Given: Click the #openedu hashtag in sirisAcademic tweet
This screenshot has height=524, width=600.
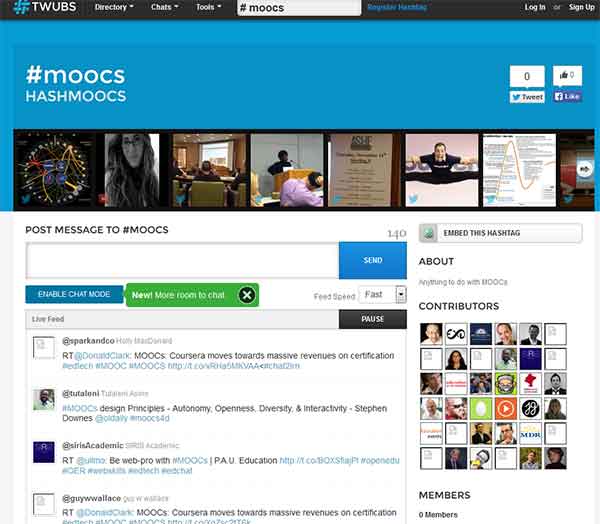Looking at the screenshot, I should (380, 460).
